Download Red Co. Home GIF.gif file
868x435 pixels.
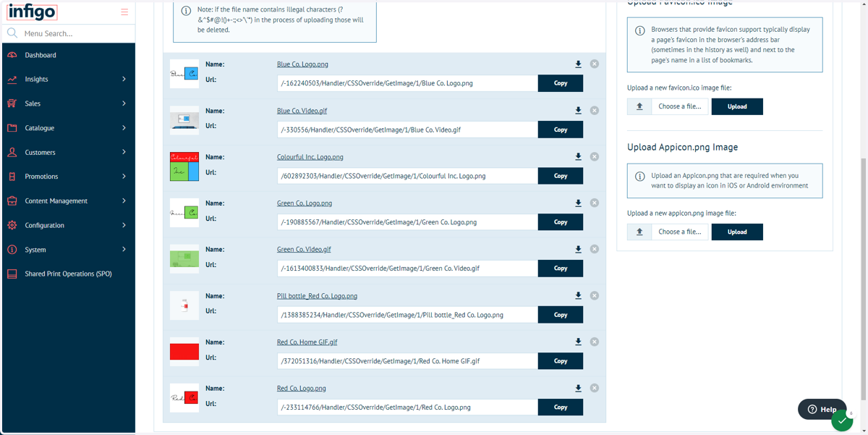(578, 342)
